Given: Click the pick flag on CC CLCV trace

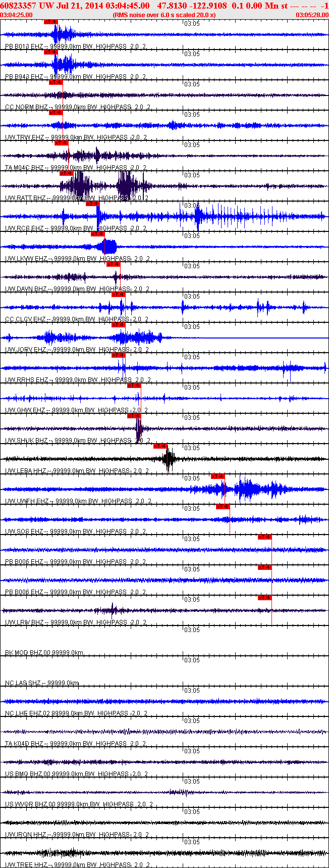Looking at the screenshot, I should tap(119, 295).
